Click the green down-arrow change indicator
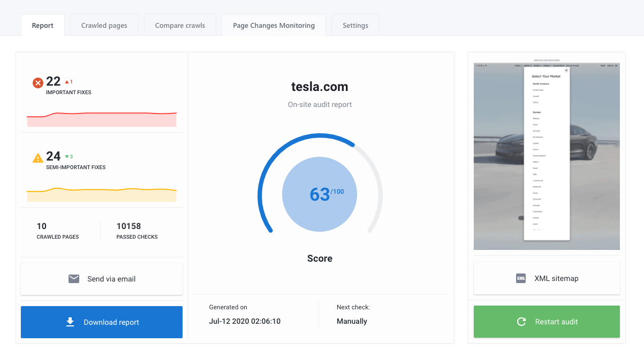 coord(69,157)
